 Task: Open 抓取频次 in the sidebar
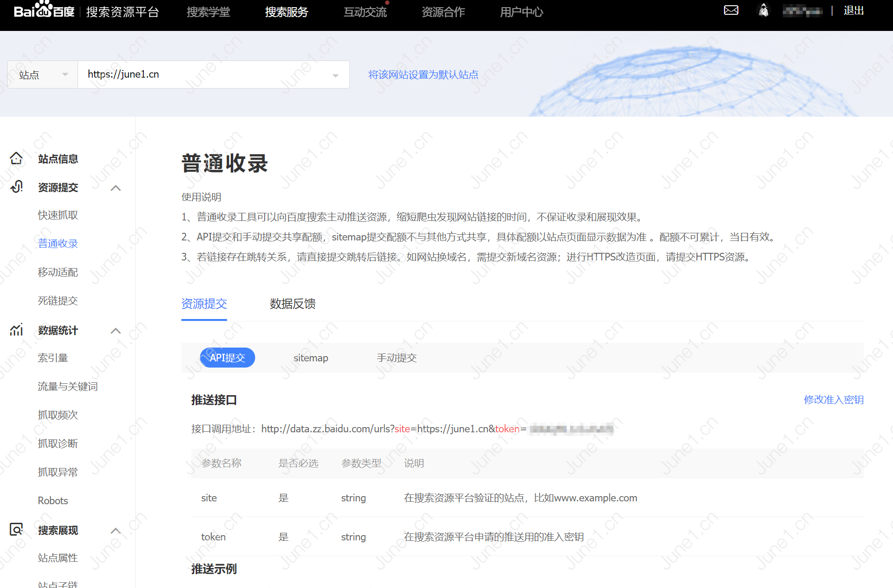pyautogui.click(x=58, y=415)
